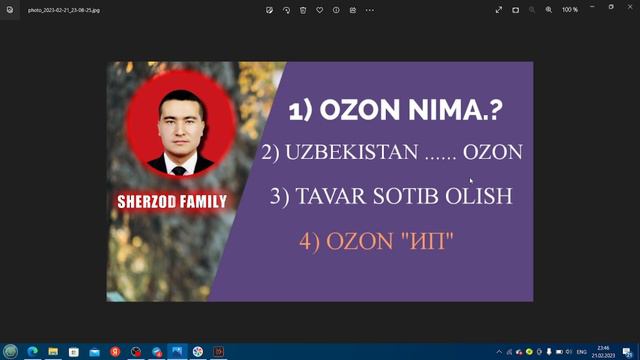Click the displayed OZON NIMA photo
Screen dimensions: 640x360
click(320, 182)
